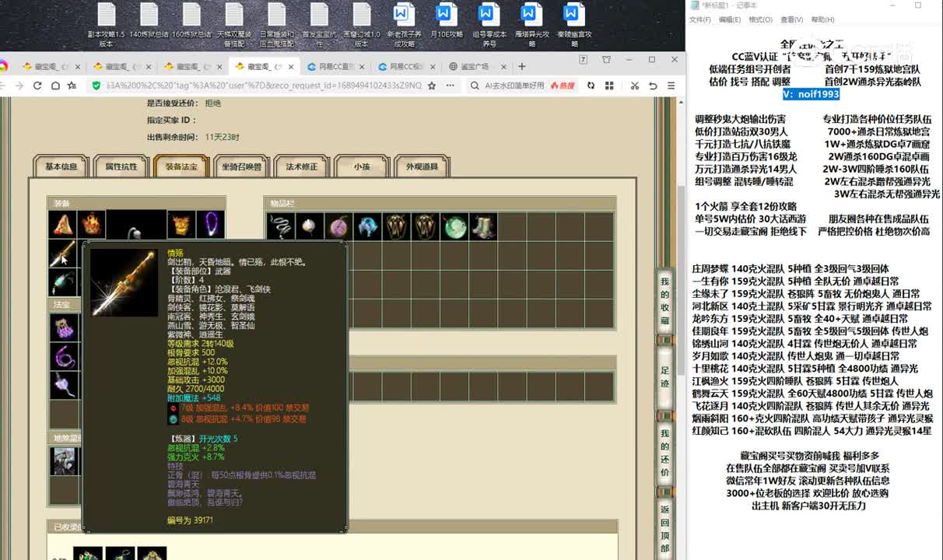
Task: Open the 坐骑召唤兽 tab
Action: 241,166
